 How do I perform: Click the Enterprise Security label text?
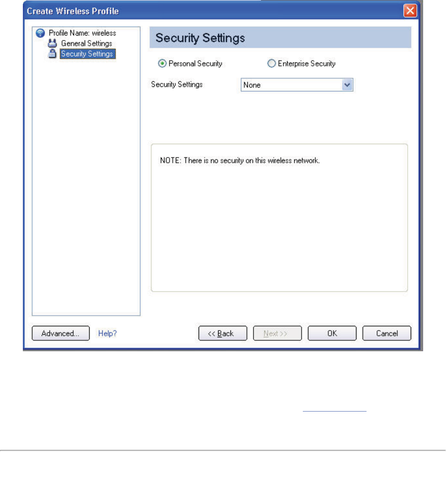307,64
